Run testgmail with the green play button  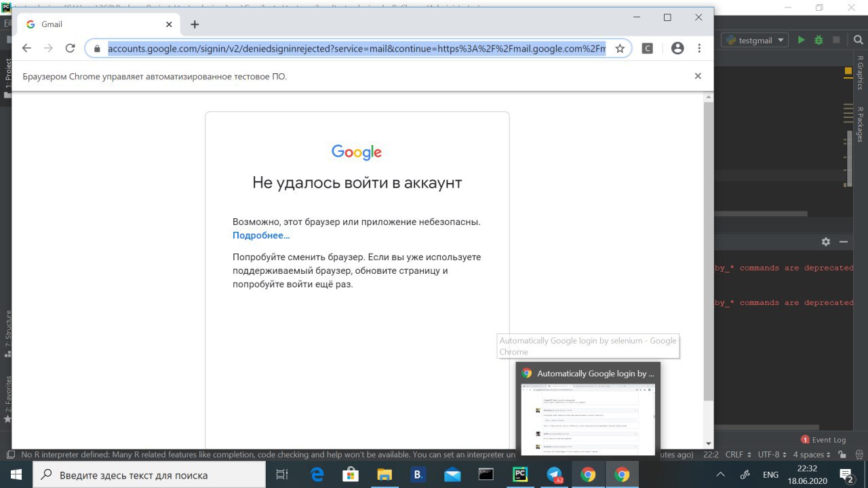801,40
